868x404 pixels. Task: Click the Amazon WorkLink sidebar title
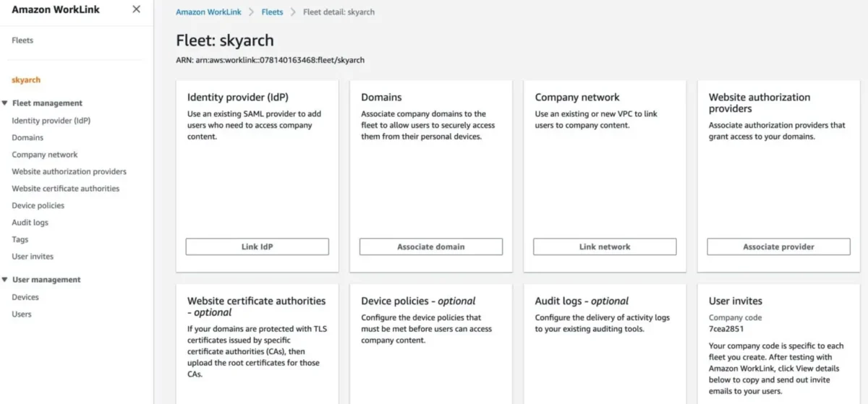56,9
